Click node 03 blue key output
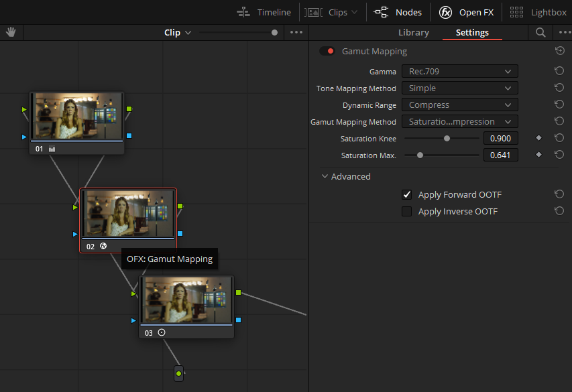The height and width of the screenshot is (392, 572). coord(239,320)
